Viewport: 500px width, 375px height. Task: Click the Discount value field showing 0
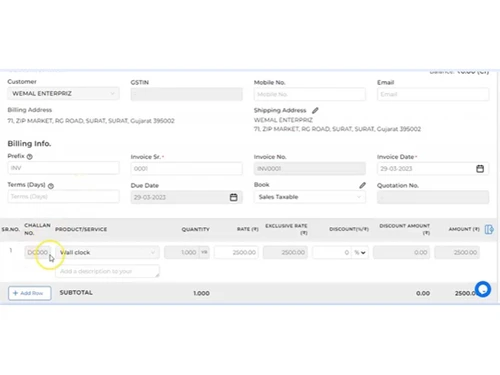click(x=332, y=253)
